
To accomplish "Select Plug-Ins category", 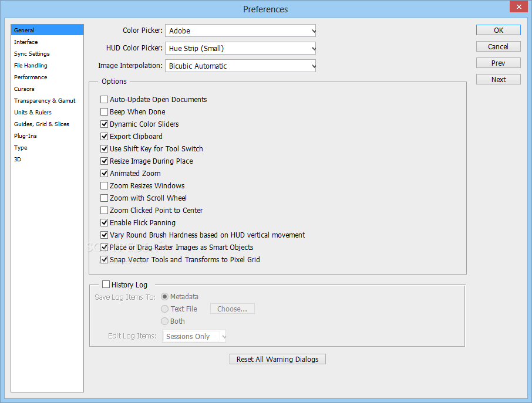I will click(47, 136).
